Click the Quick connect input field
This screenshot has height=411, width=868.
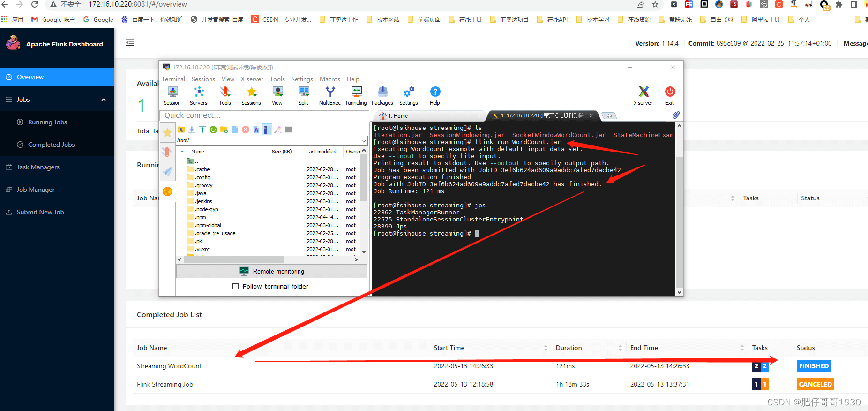(x=264, y=115)
